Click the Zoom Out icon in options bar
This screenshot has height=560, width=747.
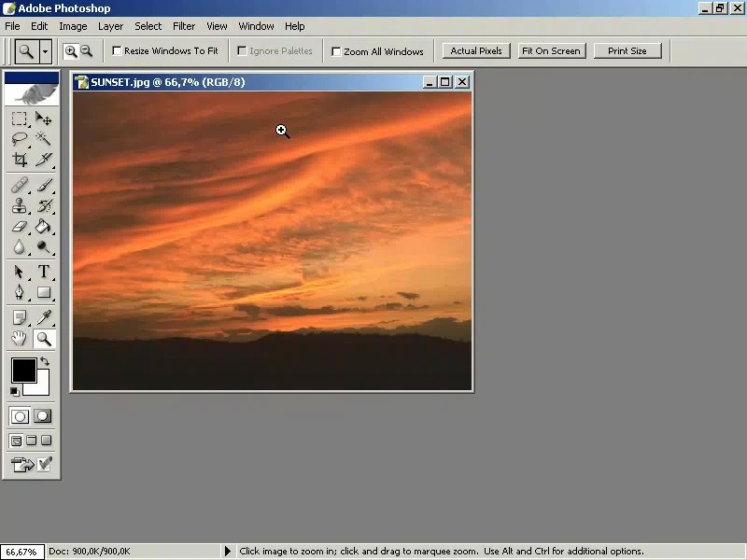tap(86, 51)
